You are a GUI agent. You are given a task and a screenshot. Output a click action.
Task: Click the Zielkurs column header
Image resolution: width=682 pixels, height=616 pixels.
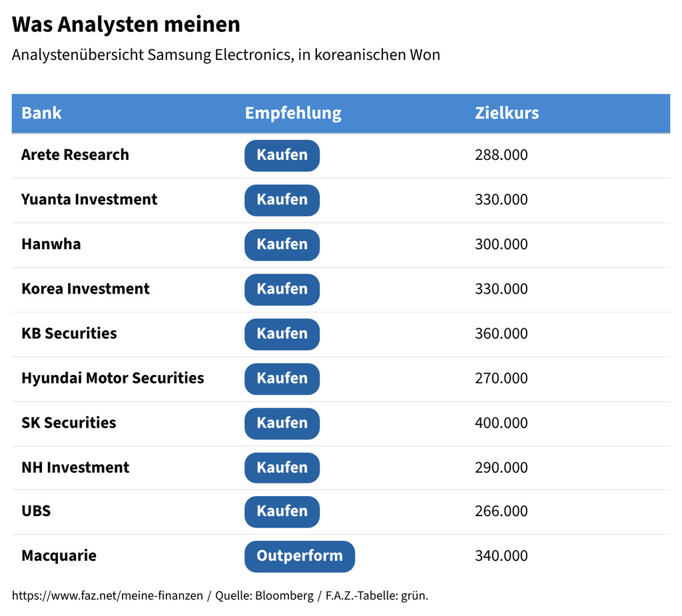pos(507,113)
